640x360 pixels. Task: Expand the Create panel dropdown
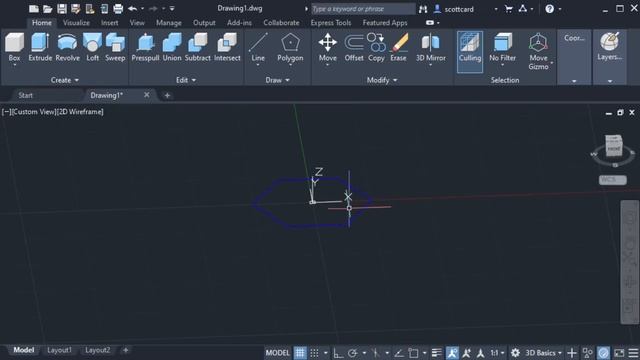(x=64, y=80)
